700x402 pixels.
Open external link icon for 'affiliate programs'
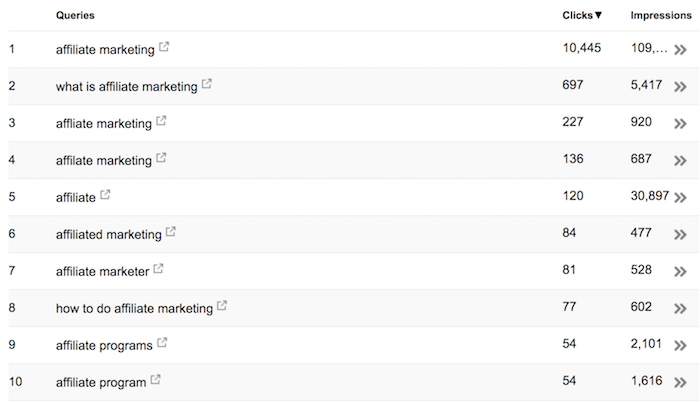pos(162,343)
